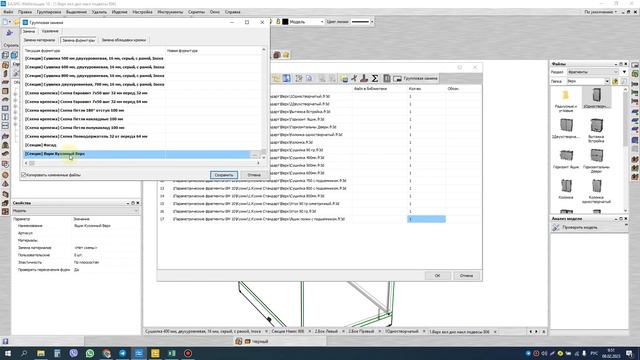
Task: Switch to the Замена облицовки кромки tab
Action: coord(124,40)
